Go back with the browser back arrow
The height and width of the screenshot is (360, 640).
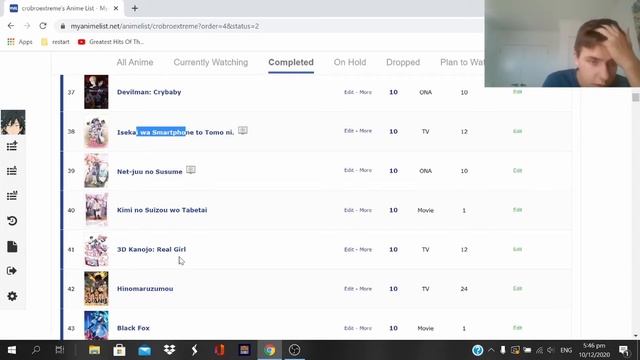tap(11, 26)
